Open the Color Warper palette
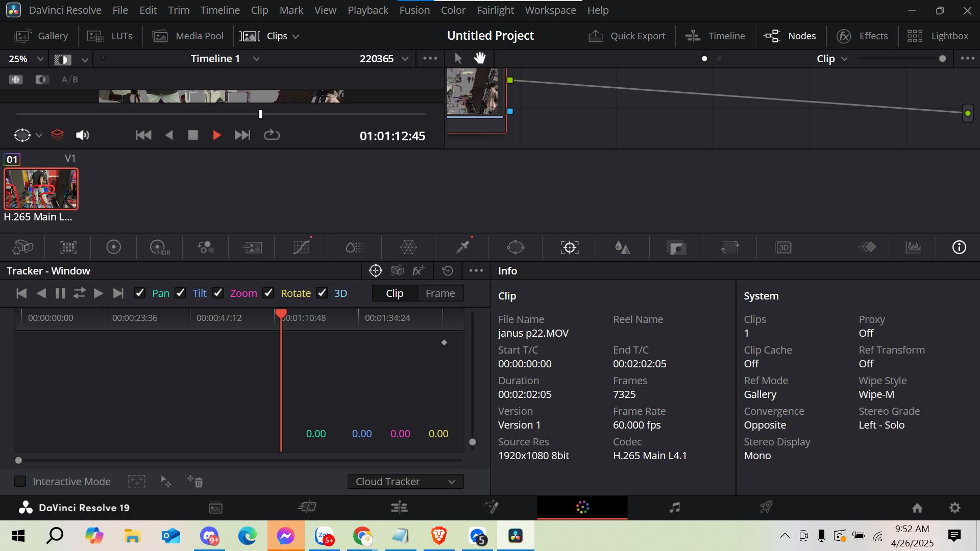This screenshot has height=551, width=980. [x=408, y=247]
